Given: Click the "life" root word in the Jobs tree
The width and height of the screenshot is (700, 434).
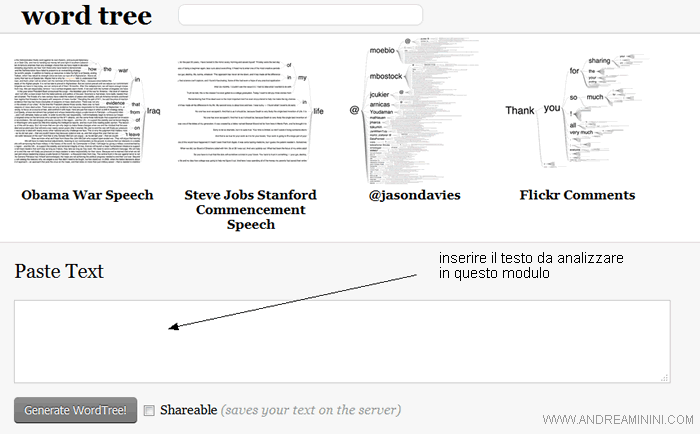Looking at the screenshot, I should [321, 112].
